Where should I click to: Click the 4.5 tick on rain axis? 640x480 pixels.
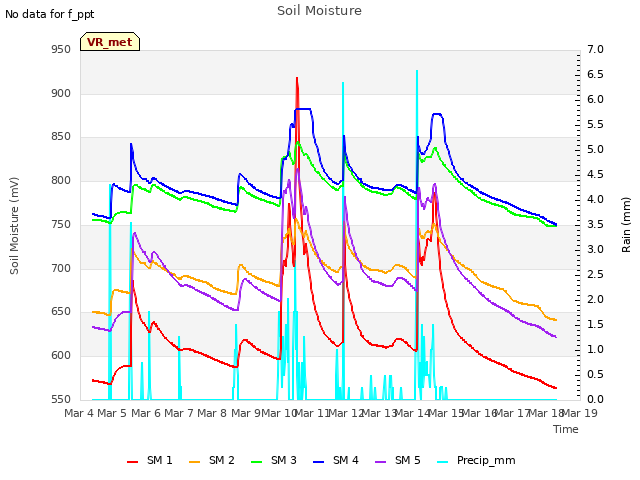596,175
